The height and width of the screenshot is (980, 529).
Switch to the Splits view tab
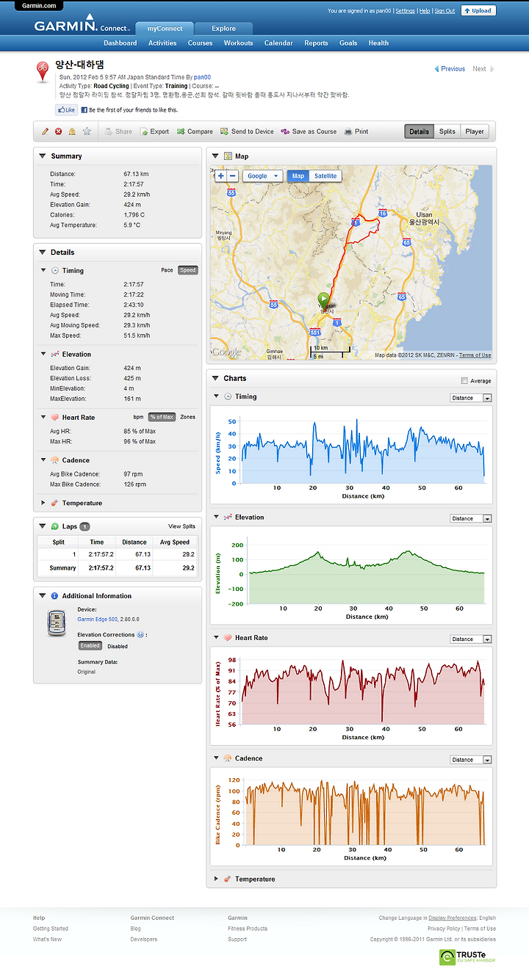point(447,131)
